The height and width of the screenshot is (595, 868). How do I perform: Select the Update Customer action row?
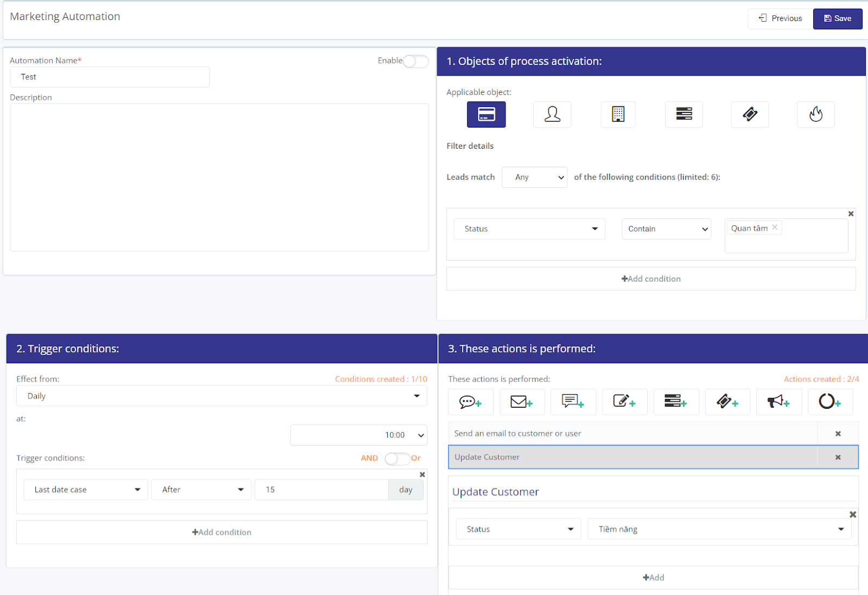633,457
